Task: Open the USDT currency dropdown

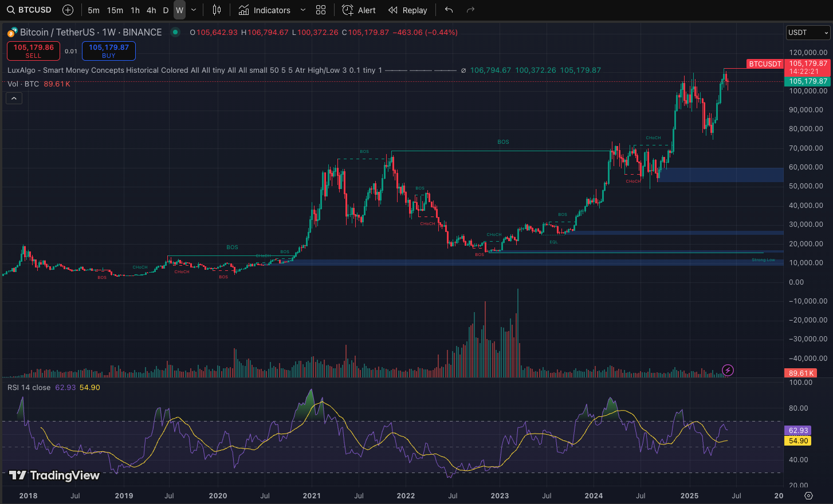Action: coord(808,33)
